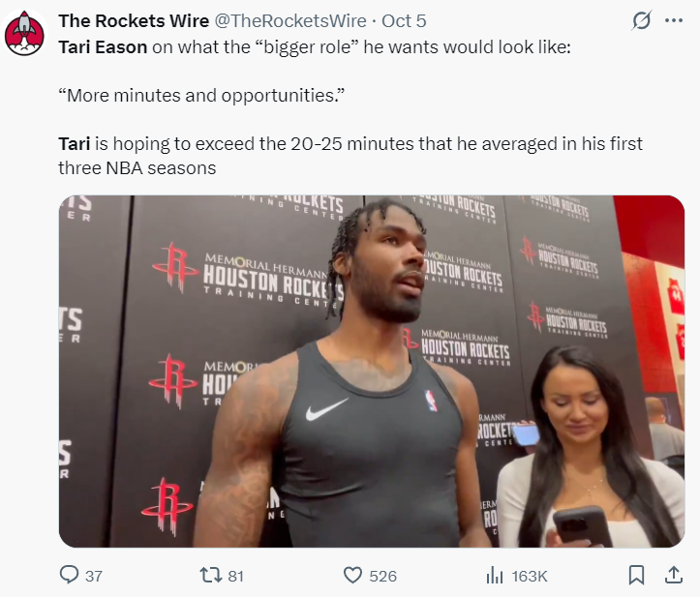Click the tweet text about NBA seasons

click(350, 156)
